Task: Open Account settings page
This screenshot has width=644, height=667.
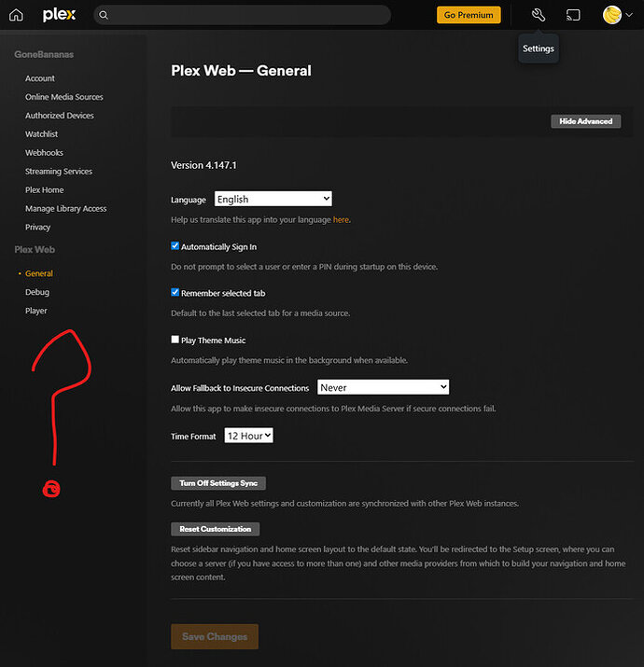Action: coord(40,78)
